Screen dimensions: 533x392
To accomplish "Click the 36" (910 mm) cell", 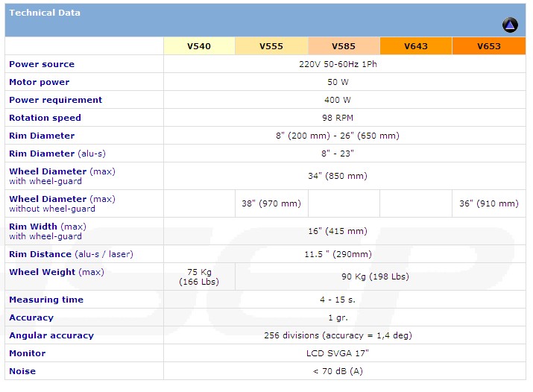I will [x=488, y=203].
